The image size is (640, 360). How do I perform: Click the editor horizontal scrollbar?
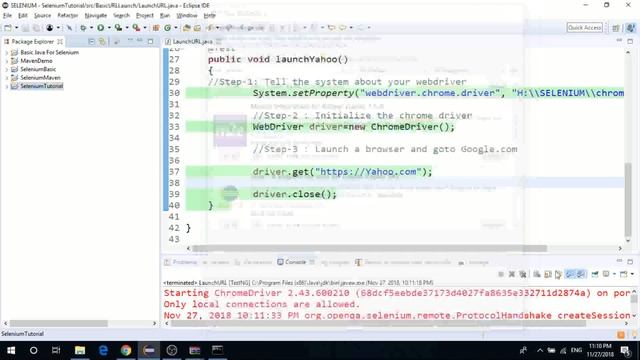369,248
